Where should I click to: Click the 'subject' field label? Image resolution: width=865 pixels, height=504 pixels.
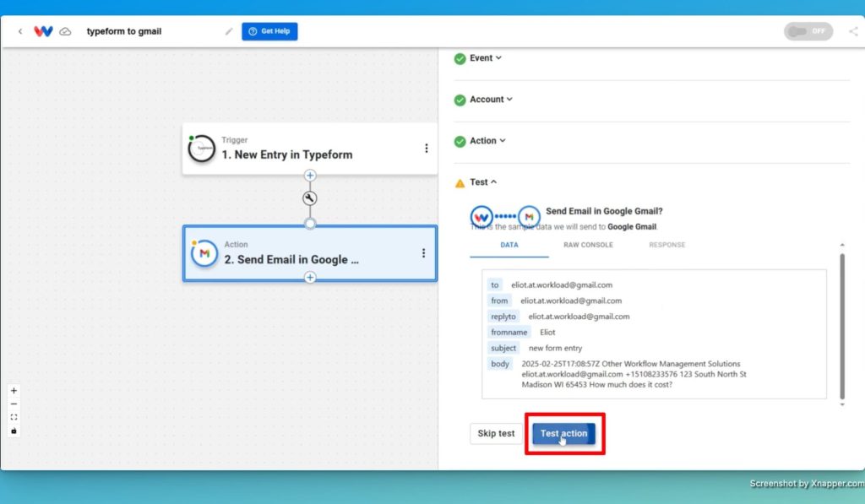click(503, 348)
